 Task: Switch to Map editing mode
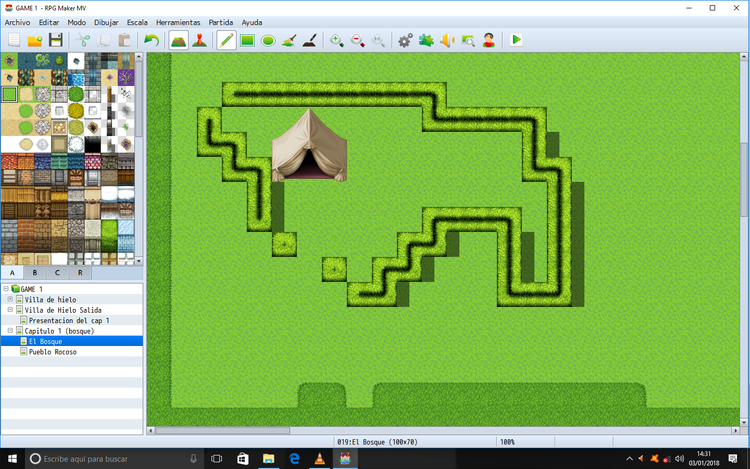pyautogui.click(x=178, y=40)
